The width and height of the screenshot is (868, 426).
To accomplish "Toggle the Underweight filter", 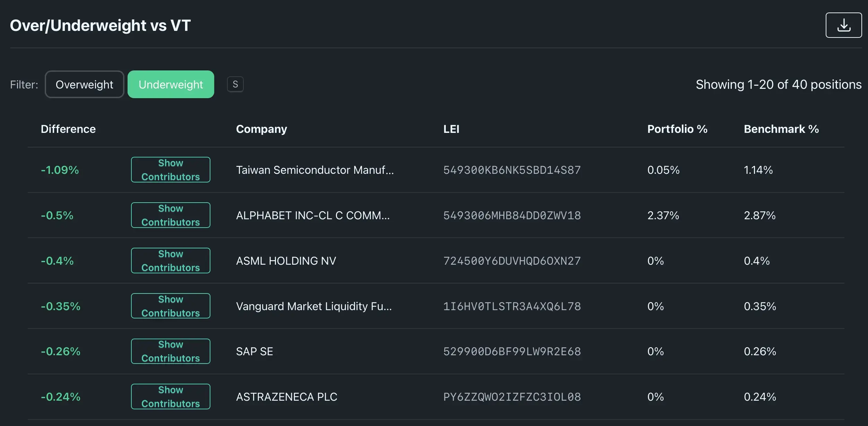I will [x=171, y=84].
